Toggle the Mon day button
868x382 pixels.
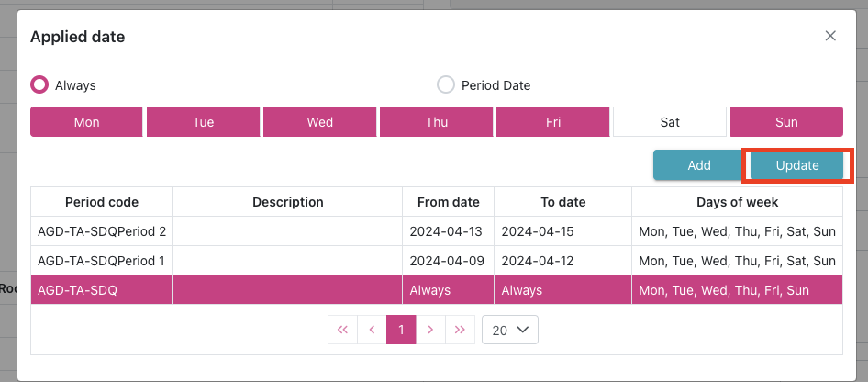tap(86, 122)
